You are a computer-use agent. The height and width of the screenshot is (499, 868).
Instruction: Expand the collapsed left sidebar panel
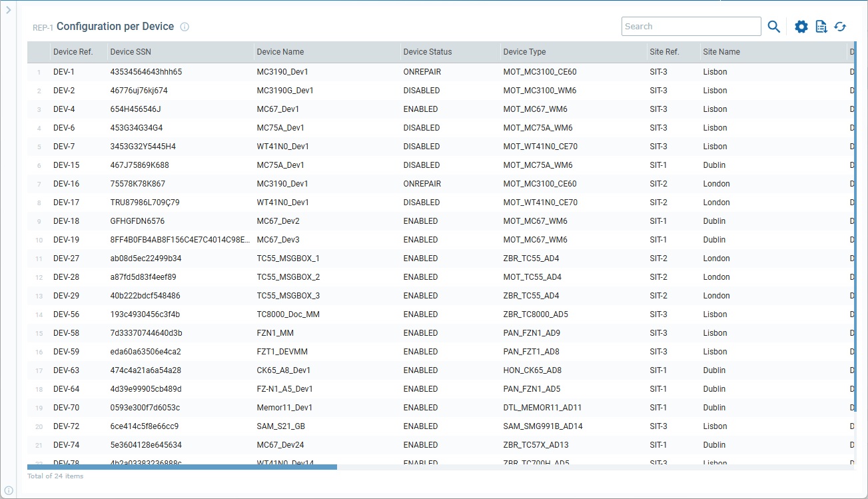click(x=7, y=11)
